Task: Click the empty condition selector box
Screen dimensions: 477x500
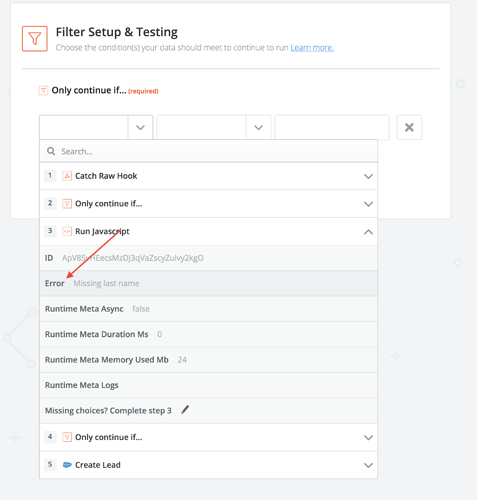Action: (202, 127)
